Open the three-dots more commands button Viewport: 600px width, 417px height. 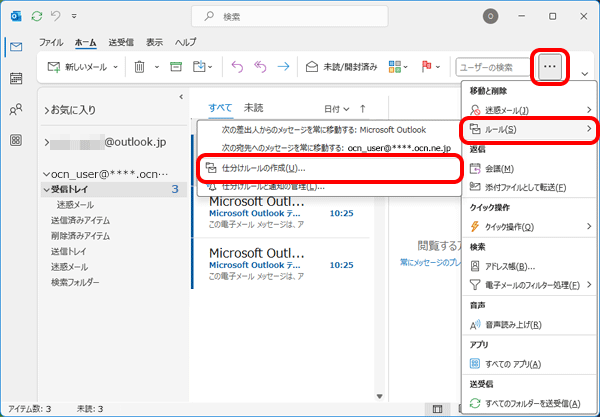coord(550,67)
